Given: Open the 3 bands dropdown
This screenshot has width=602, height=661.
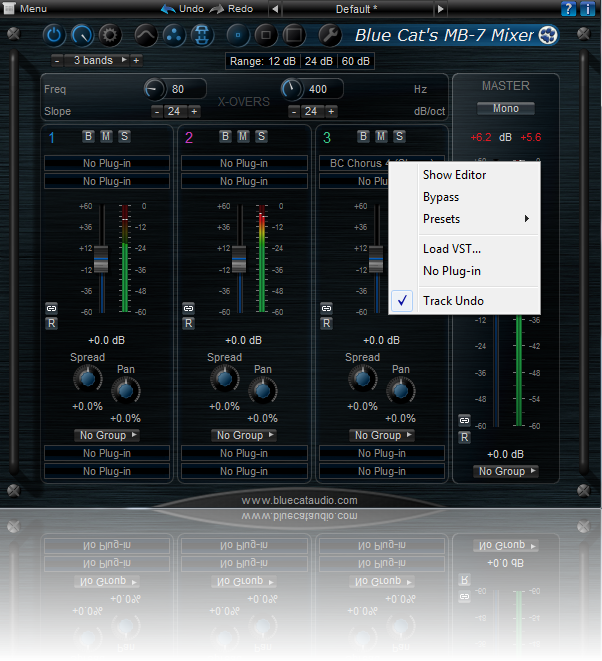Looking at the screenshot, I should [x=97, y=61].
